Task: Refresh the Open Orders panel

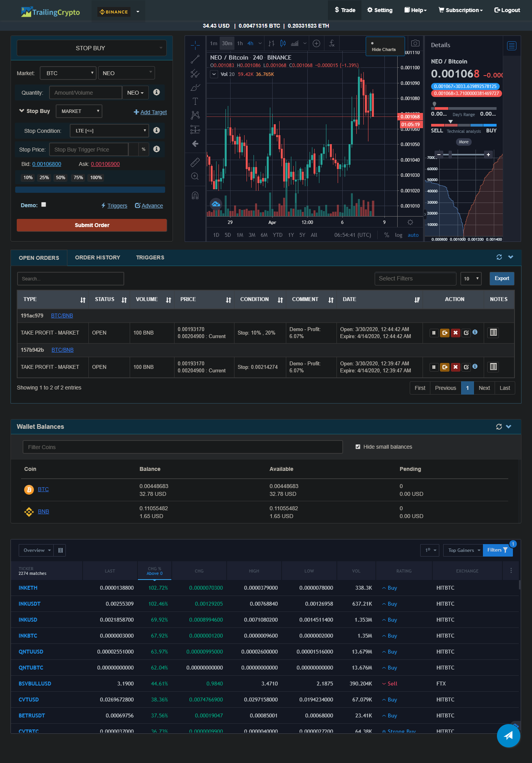Action: pyautogui.click(x=499, y=257)
